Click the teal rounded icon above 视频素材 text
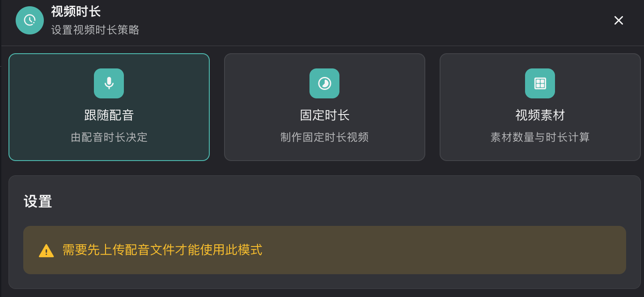 point(540,83)
